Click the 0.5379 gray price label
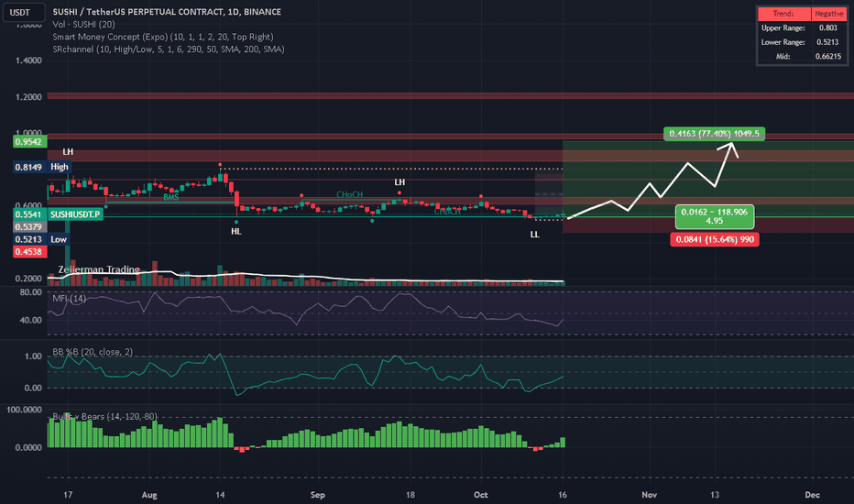The height and width of the screenshot is (504, 854). pos(29,226)
